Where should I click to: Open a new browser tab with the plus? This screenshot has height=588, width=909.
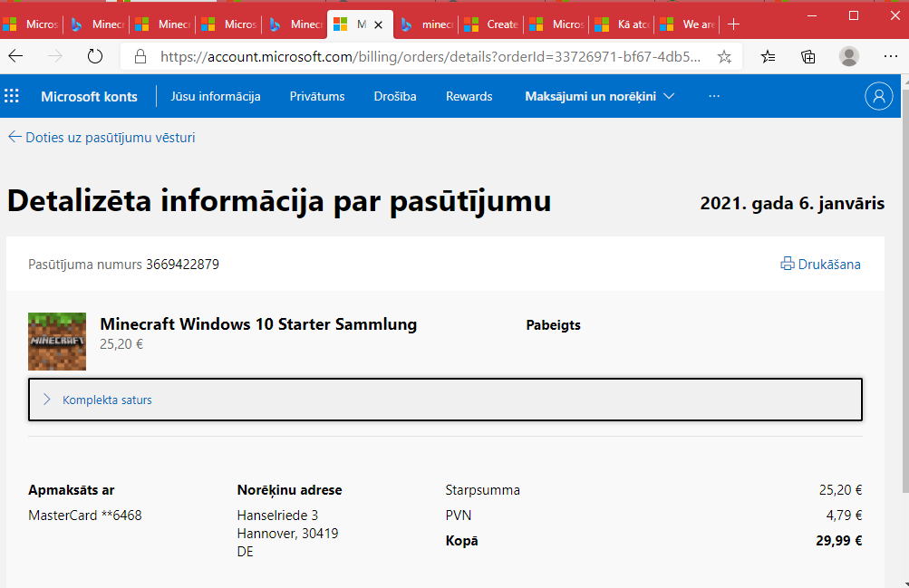(733, 24)
